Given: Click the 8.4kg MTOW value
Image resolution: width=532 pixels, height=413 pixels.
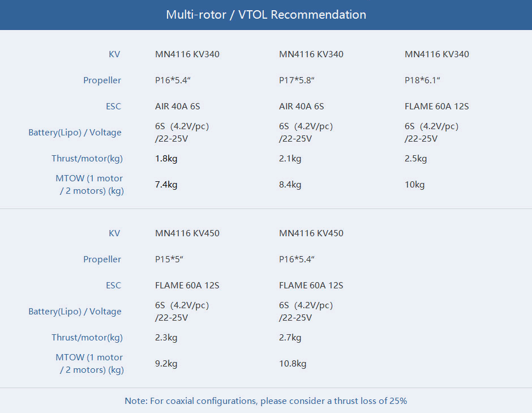Looking at the screenshot, I should [x=290, y=185].
